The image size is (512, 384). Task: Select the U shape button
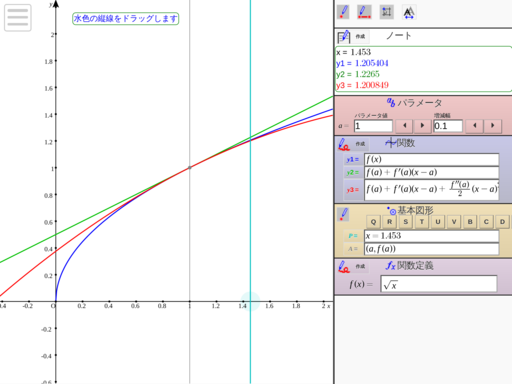pos(438,222)
